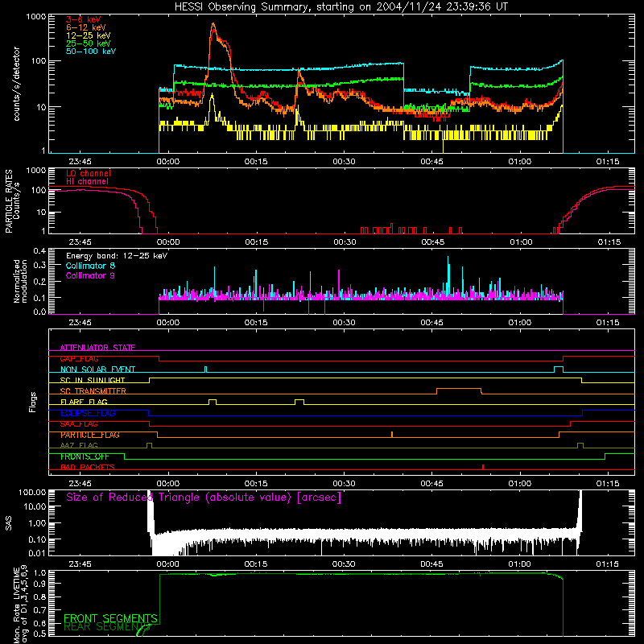Click the HESSI Observing Summary title text
The width and height of the screenshot is (644, 644).
(x=341, y=7)
